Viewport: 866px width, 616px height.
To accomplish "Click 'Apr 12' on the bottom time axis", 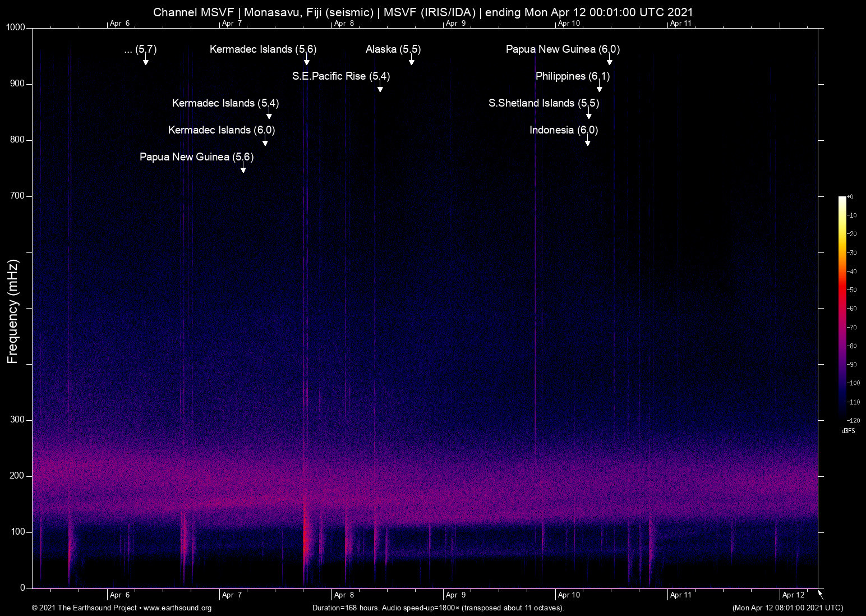I will (x=793, y=595).
